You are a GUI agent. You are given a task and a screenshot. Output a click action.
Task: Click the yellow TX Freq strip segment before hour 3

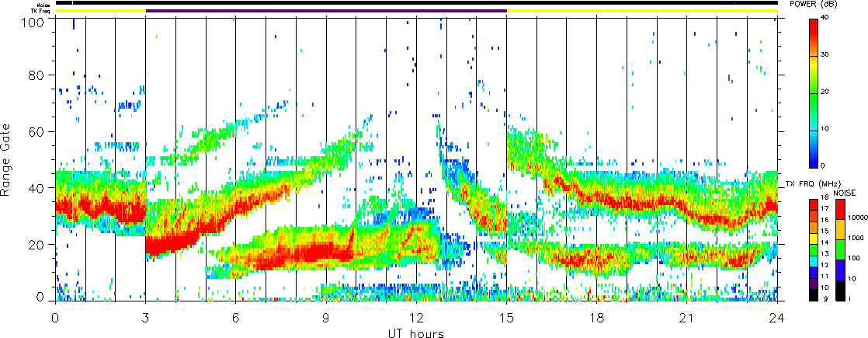pos(101,11)
